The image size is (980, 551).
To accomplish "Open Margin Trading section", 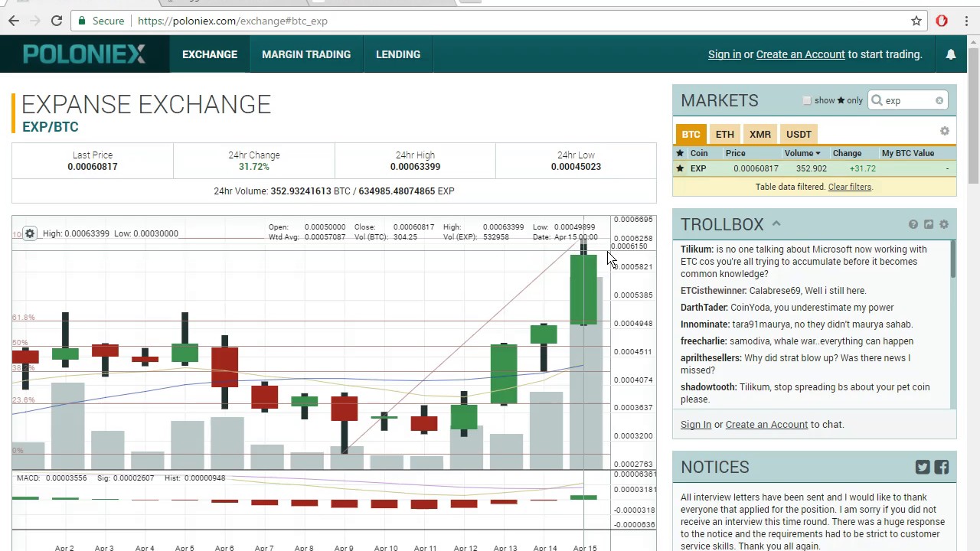I will [306, 54].
